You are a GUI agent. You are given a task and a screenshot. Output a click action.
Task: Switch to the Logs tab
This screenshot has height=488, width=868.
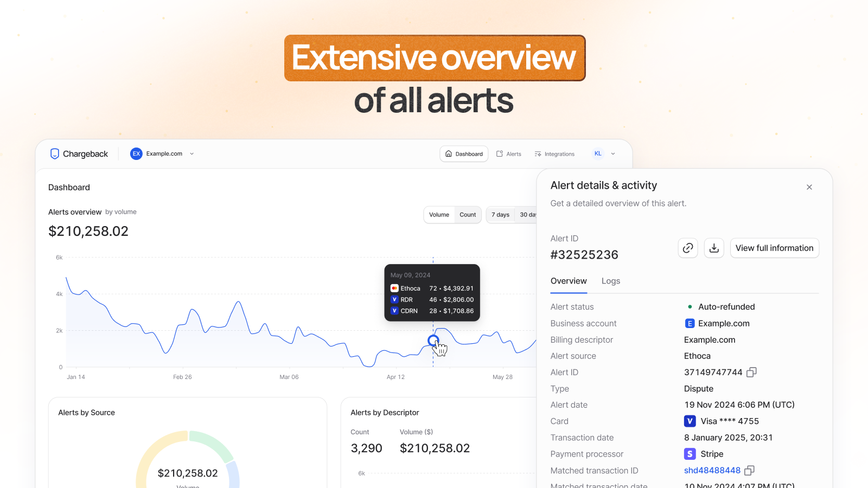tap(611, 281)
